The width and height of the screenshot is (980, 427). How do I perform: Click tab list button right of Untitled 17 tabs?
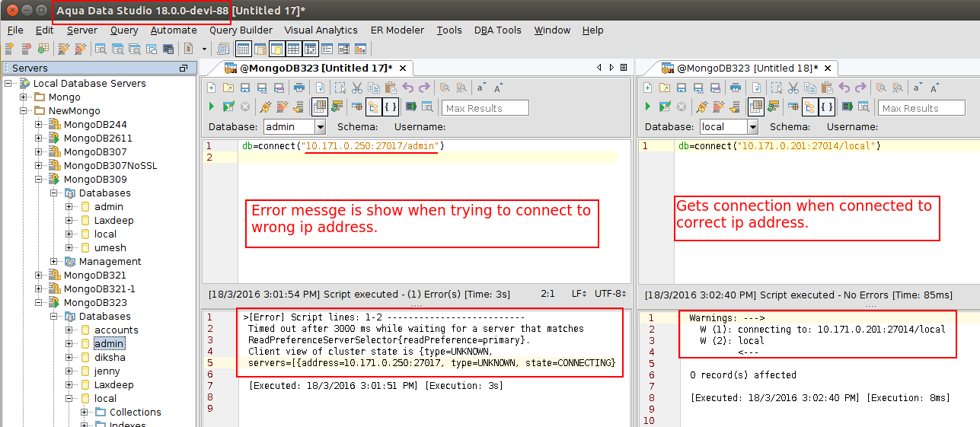[x=624, y=68]
